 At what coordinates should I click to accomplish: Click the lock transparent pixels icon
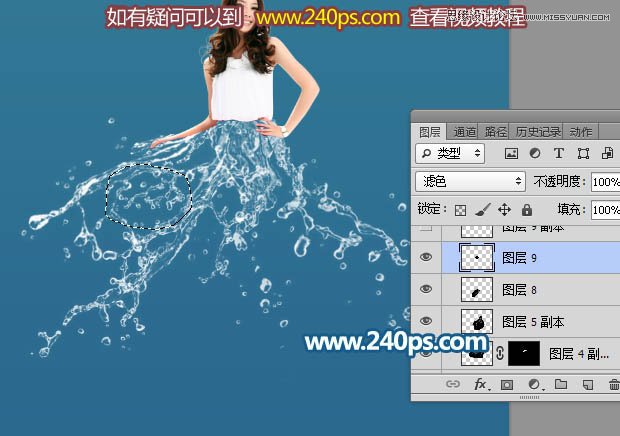pyautogui.click(x=460, y=210)
